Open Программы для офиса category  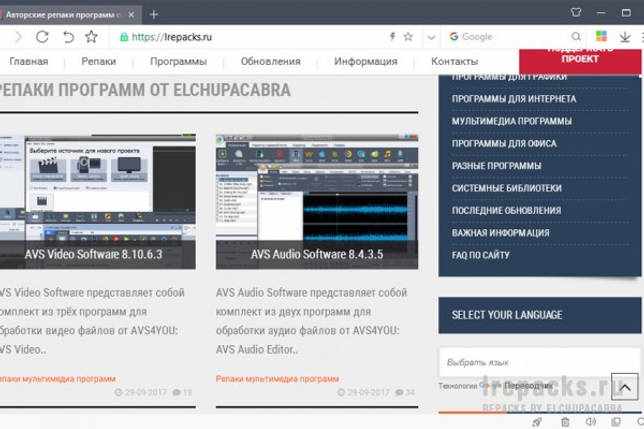(x=504, y=143)
